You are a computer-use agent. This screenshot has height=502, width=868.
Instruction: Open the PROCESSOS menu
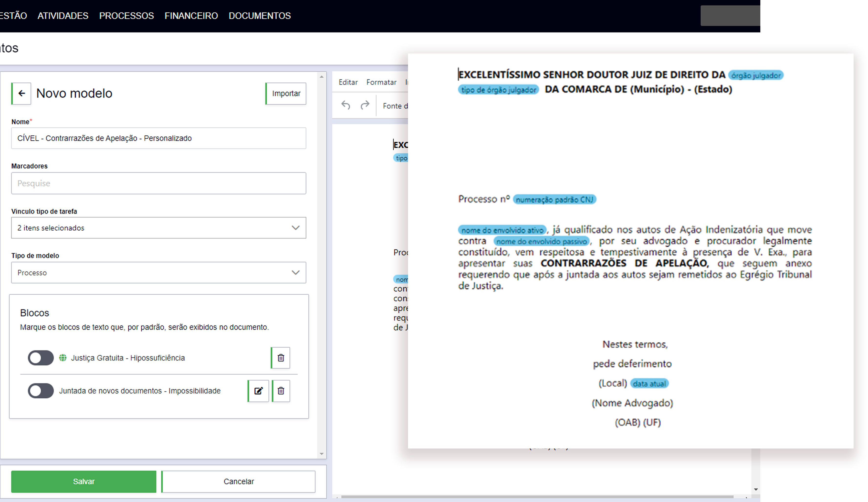click(126, 16)
